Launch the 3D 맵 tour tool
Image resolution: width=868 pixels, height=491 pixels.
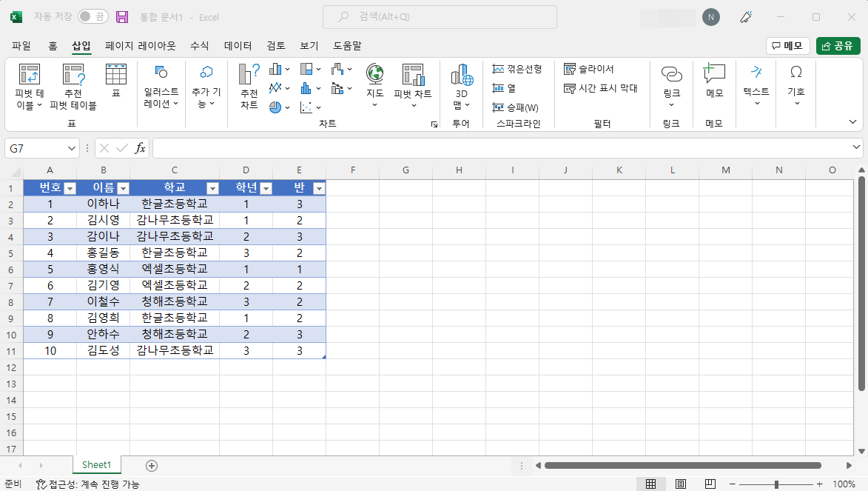(460, 85)
